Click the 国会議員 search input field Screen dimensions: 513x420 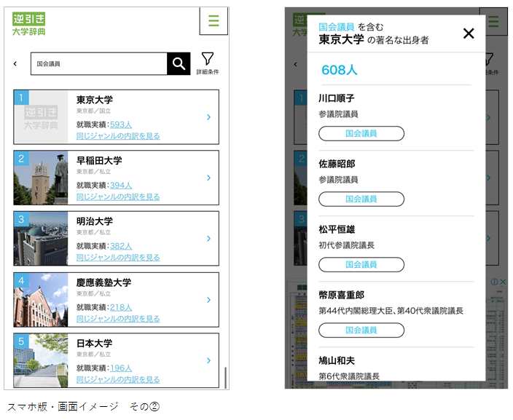(x=99, y=63)
